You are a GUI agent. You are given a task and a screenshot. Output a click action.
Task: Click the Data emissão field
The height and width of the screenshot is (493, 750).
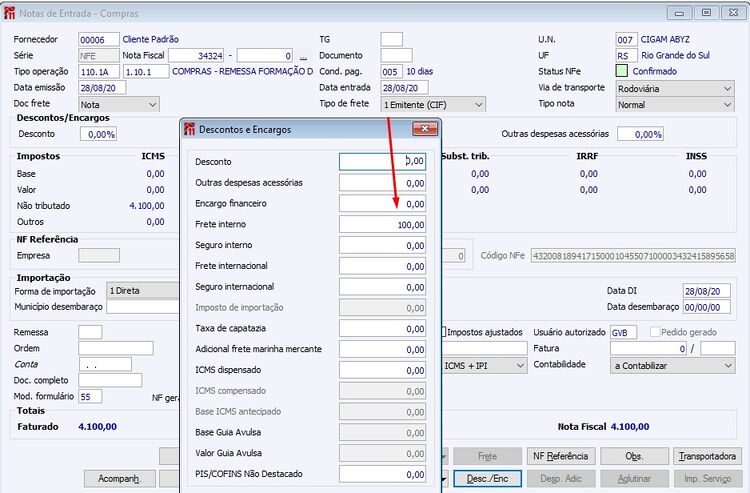click(102, 88)
